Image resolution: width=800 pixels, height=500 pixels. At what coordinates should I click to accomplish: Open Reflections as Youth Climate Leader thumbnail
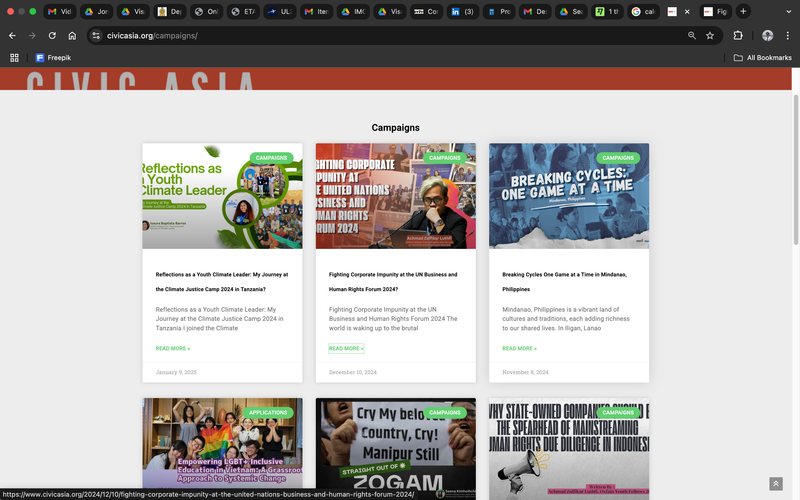[222, 196]
